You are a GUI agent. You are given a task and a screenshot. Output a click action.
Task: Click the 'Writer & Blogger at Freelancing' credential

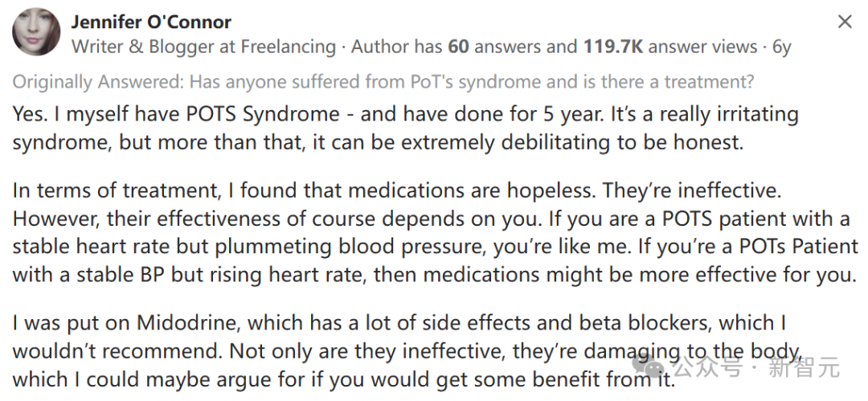click(203, 47)
